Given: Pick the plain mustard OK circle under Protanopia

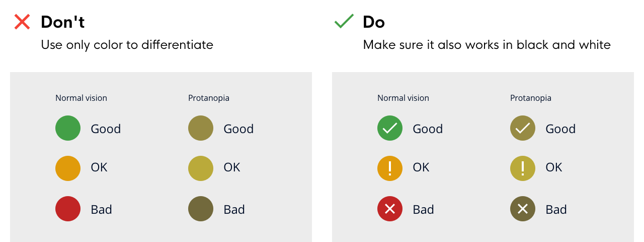Looking at the screenshot, I should 201,168.
